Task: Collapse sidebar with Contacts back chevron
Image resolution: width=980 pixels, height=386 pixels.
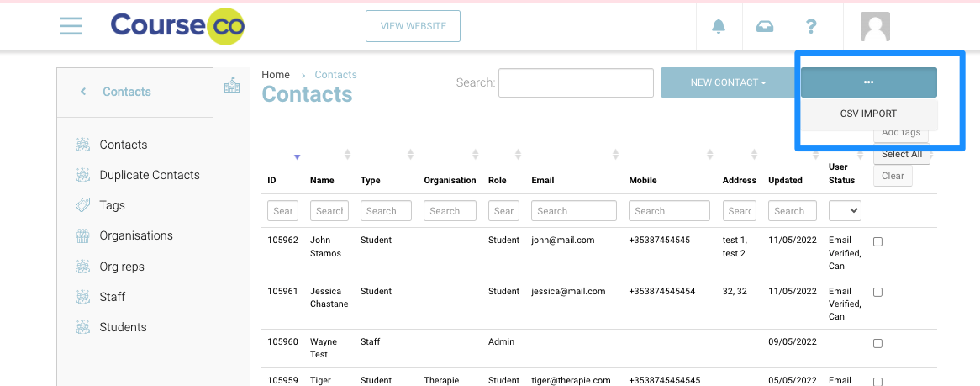Action: tap(83, 92)
